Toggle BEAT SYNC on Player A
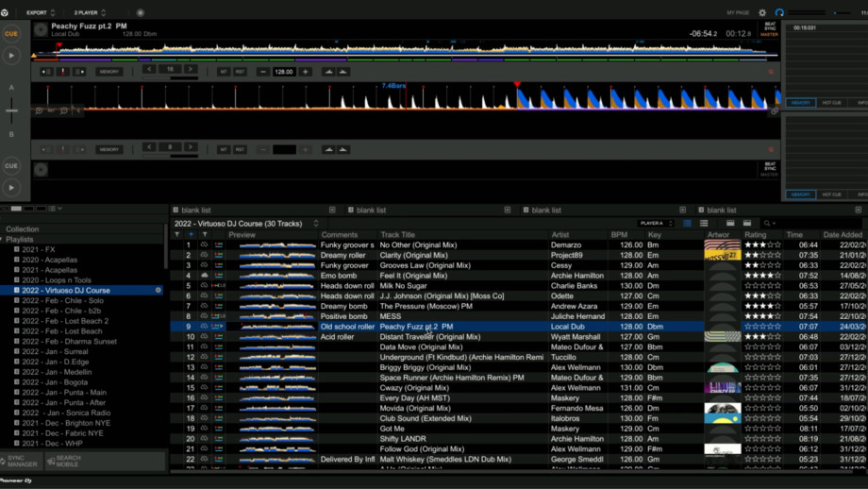Screen dimensions: 868x489 [x=770, y=26]
